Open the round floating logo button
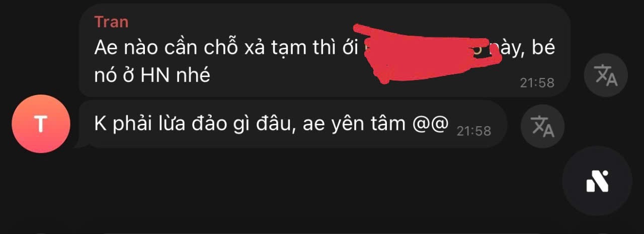This screenshot has height=234, width=644. [597, 181]
